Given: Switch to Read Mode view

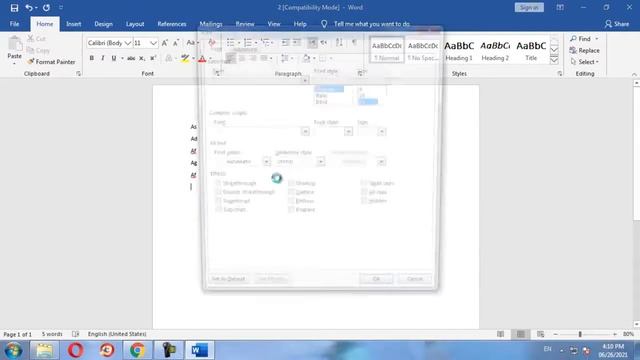Looking at the screenshot, I should pyautogui.click(x=500, y=334).
